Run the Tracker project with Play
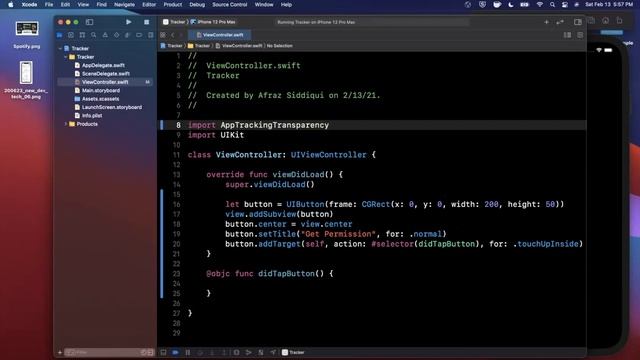This screenshot has width=640, height=360. (129, 22)
